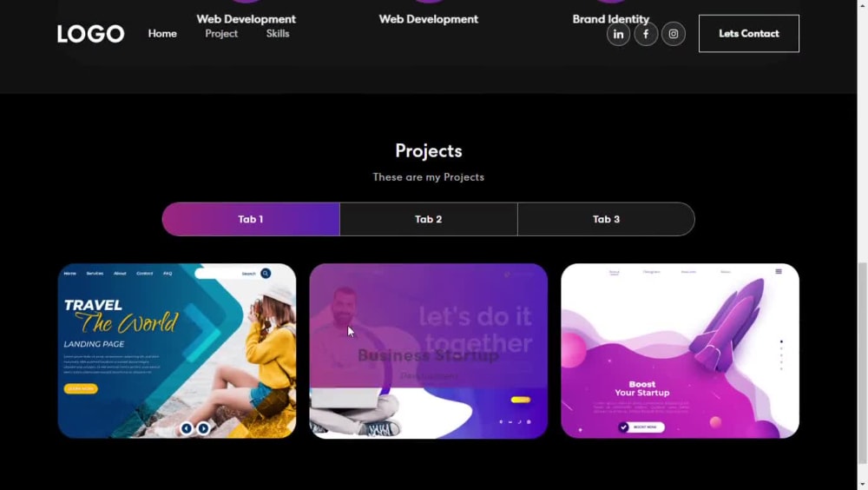Viewport: 868px width, 490px height.
Task: Switch to Tab 3 in Projects
Action: [606, 219]
